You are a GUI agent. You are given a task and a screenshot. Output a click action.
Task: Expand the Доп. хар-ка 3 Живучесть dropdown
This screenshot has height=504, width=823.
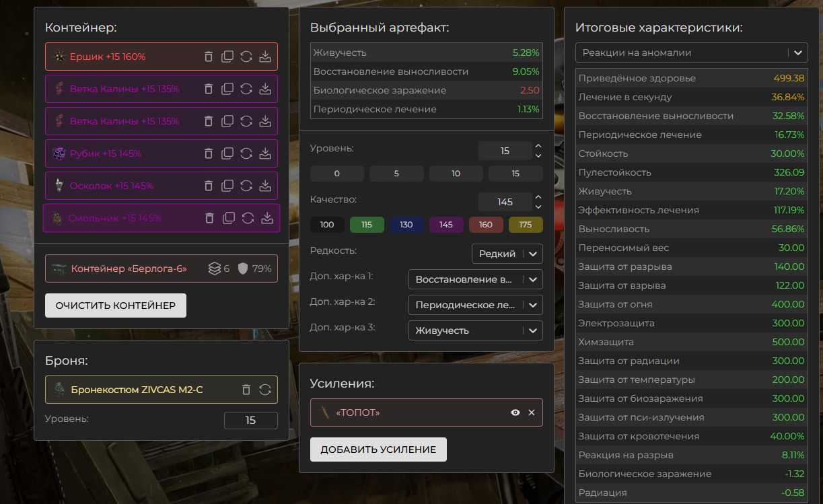click(475, 330)
